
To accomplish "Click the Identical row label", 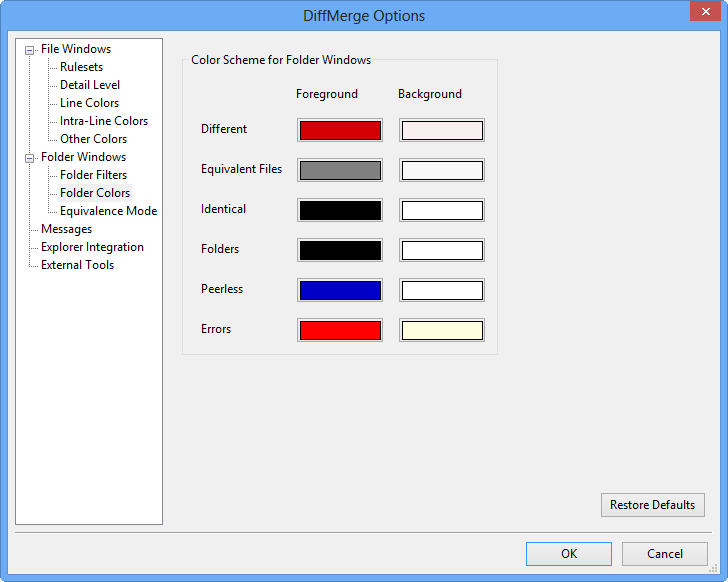I will pos(223,209).
